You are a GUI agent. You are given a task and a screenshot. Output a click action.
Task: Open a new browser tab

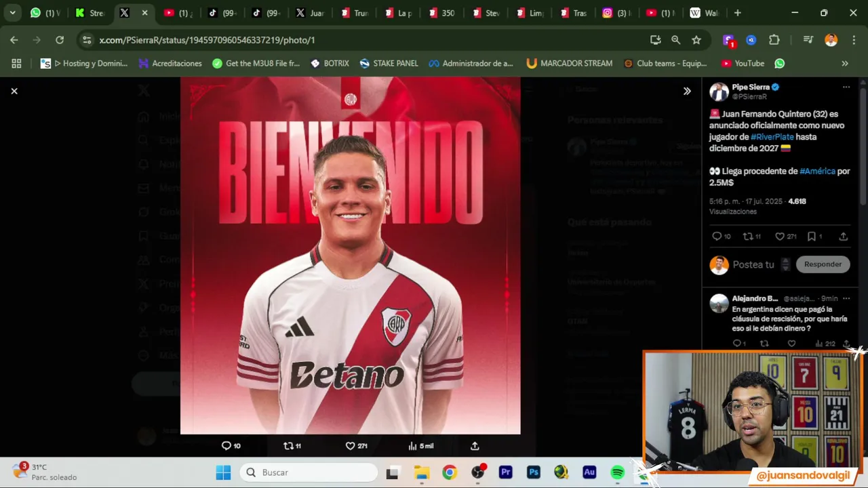[x=737, y=12]
